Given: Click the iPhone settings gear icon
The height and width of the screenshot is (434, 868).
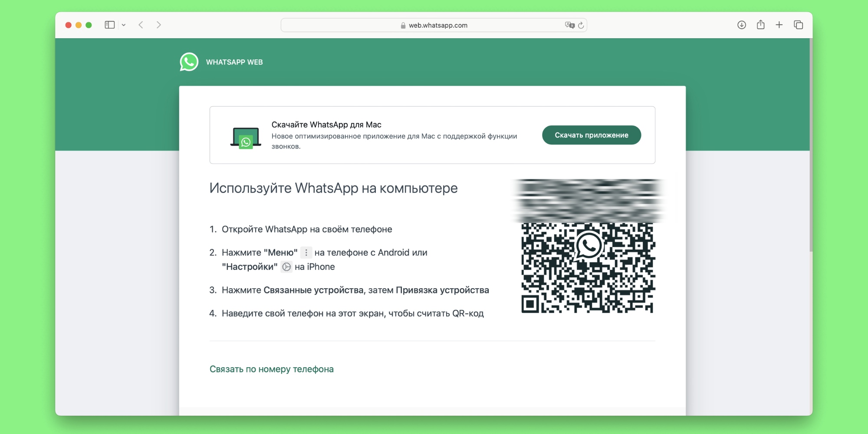Looking at the screenshot, I should pos(286,267).
